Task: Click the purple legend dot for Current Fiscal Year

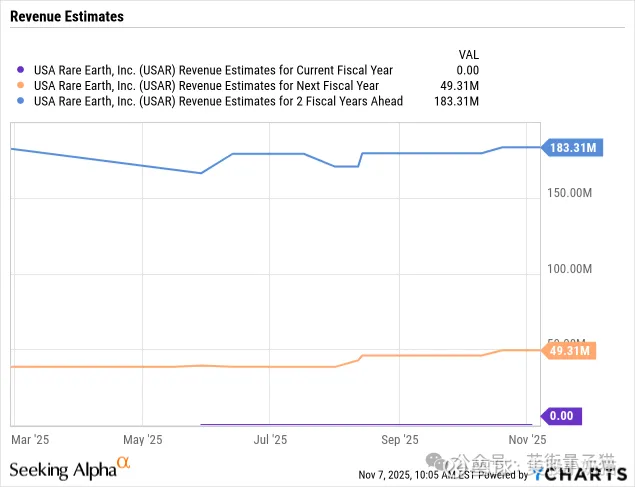Action: click(x=22, y=70)
